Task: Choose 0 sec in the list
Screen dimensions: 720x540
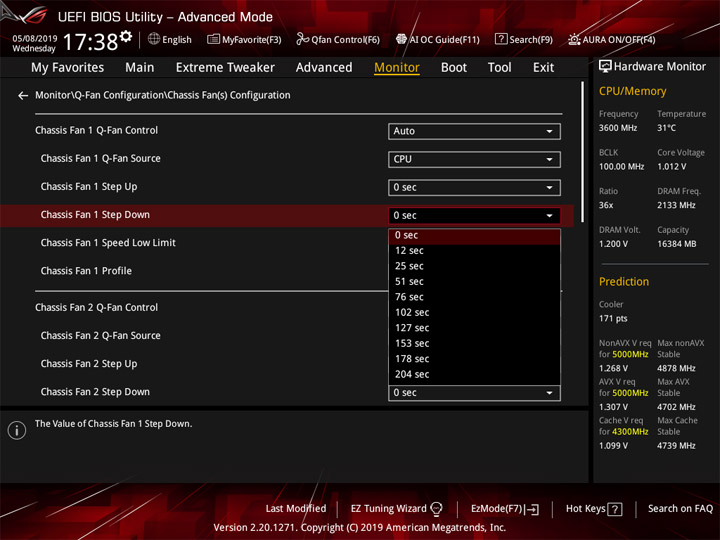Action: (474, 236)
